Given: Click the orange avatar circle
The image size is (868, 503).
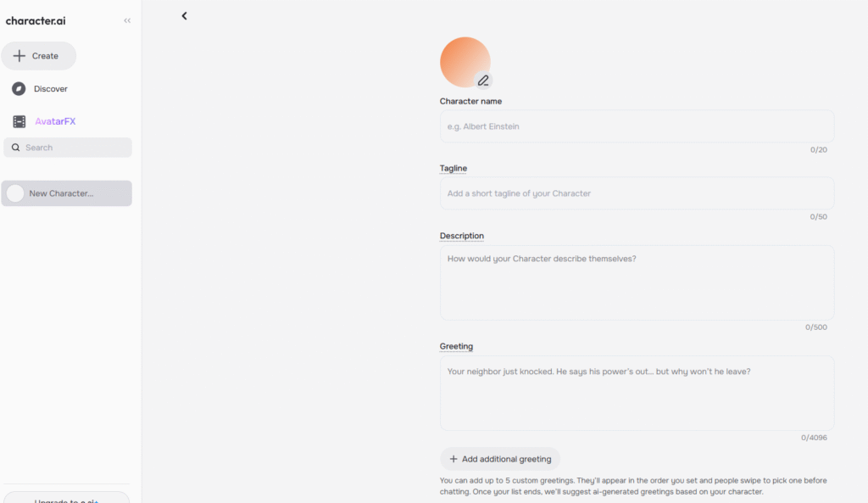Looking at the screenshot, I should point(465,62).
